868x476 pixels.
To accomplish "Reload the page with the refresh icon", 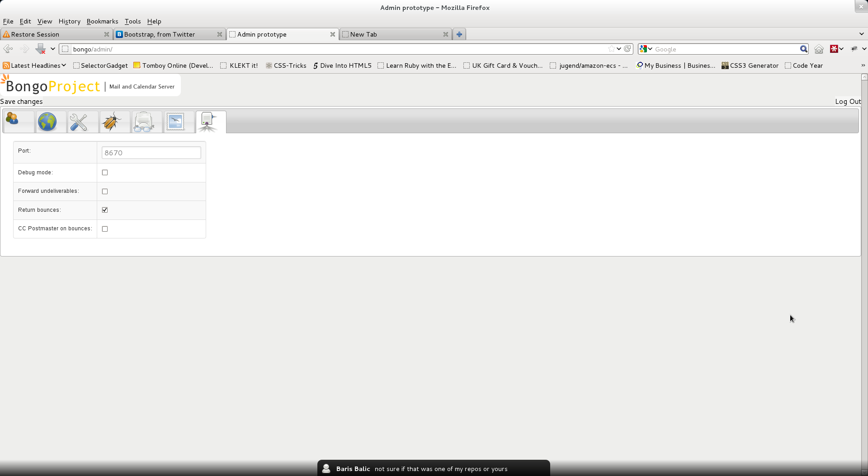I will [627, 49].
